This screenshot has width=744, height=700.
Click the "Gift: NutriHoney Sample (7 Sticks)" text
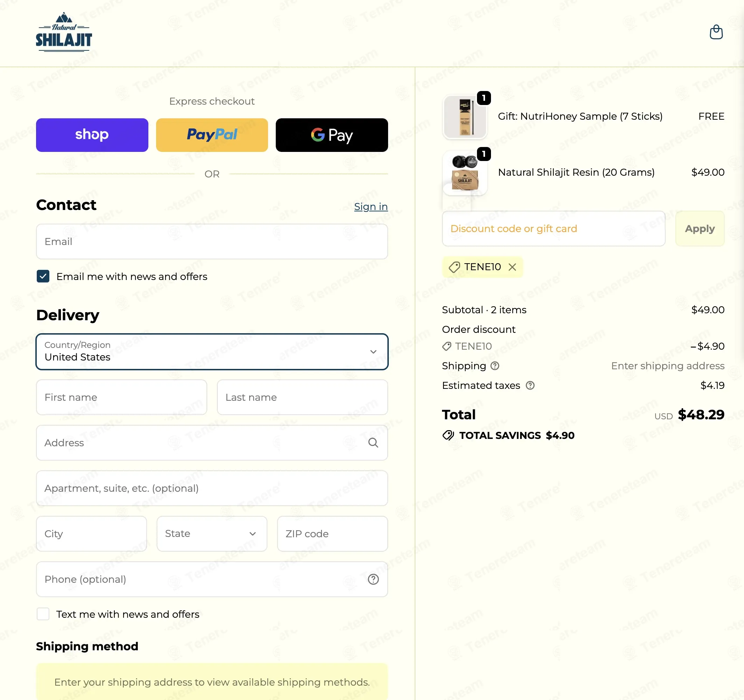click(580, 117)
